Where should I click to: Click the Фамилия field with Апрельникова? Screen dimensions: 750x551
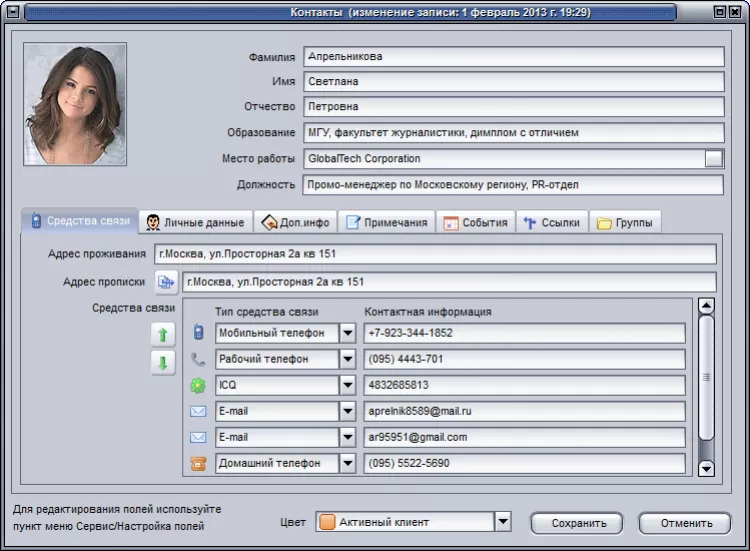pos(514,56)
